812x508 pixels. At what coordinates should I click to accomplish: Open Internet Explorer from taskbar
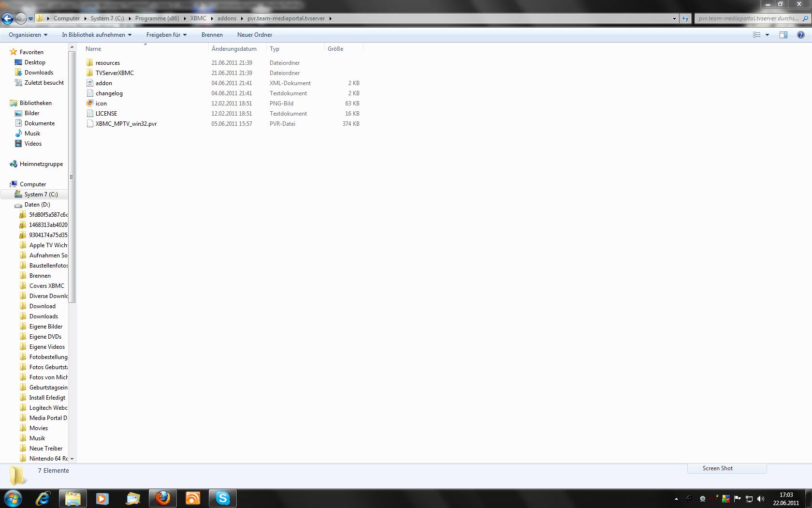[x=43, y=498]
